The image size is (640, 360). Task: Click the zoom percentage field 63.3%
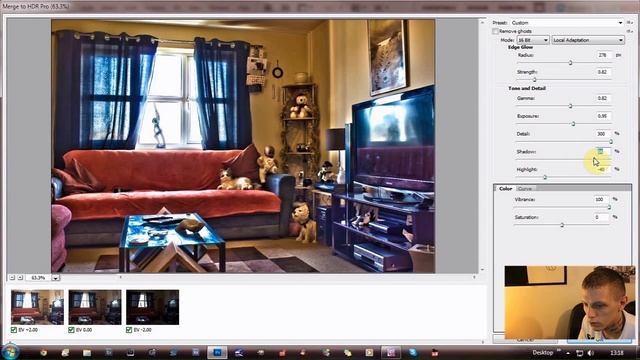pos(38,278)
